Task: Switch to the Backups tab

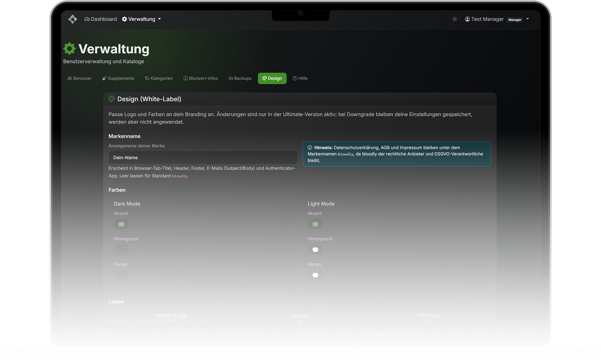Action: point(240,78)
